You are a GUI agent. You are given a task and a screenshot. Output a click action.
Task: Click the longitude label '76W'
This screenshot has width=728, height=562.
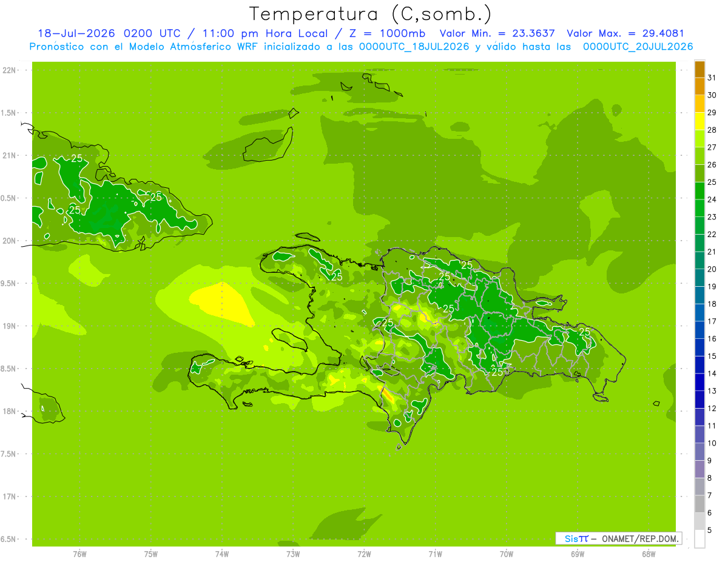(79, 554)
